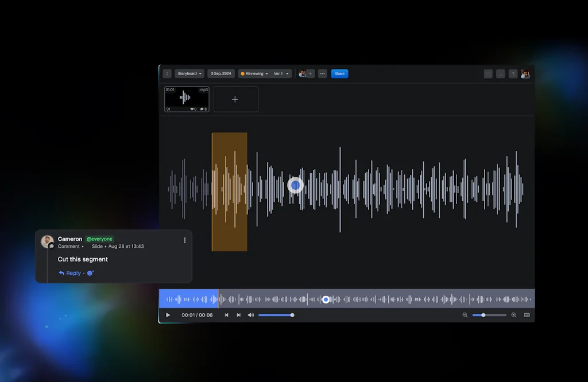Image resolution: width=588 pixels, height=382 pixels.
Task: Toggle the @everyone mention badge
Action: pos(99,239)
